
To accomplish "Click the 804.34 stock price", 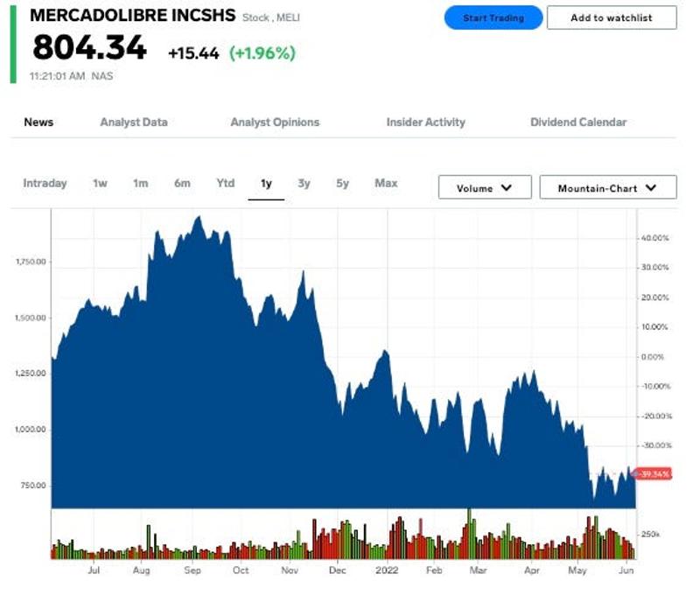I will pyautogui.click(x=90, y=47).
